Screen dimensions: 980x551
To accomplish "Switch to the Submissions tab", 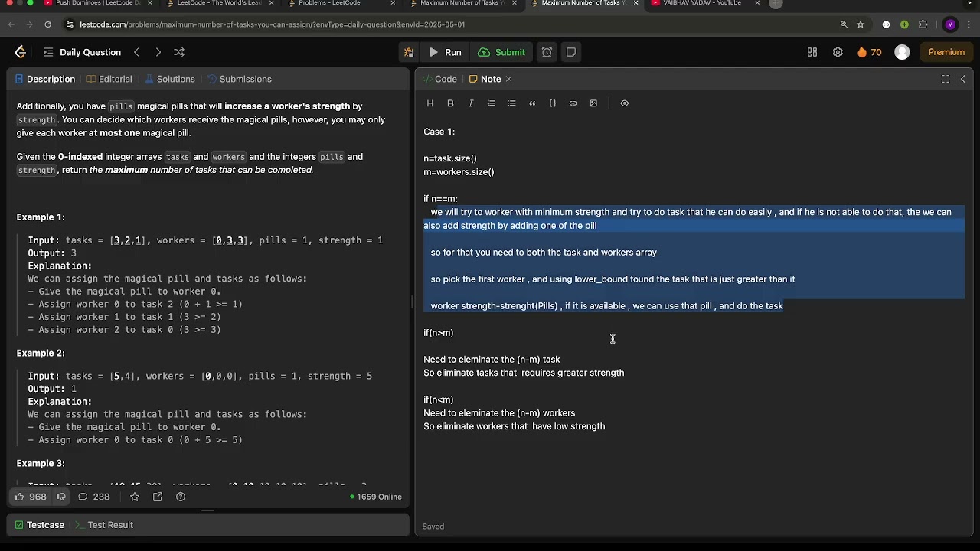I will tap(239, 79).
